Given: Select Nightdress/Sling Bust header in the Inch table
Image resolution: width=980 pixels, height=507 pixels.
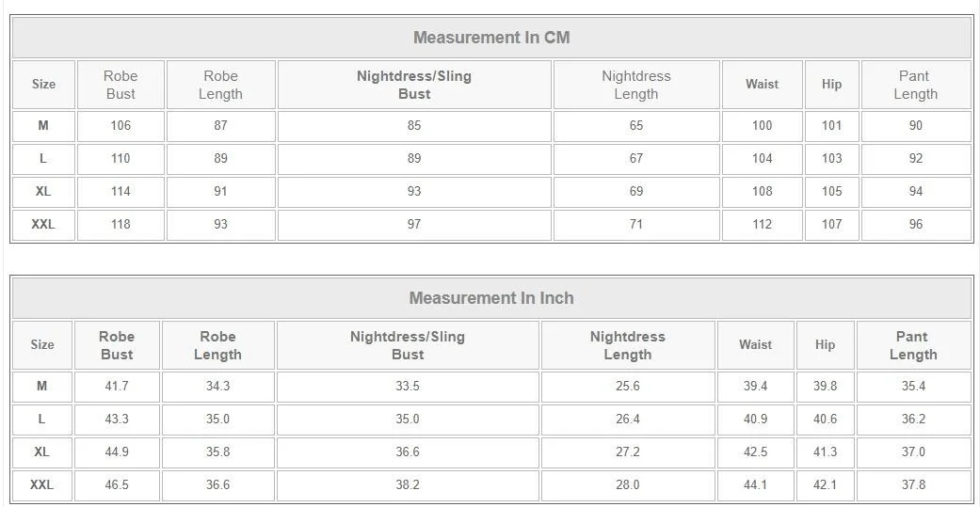Looking at the screenshot, I should click(408, 345).
